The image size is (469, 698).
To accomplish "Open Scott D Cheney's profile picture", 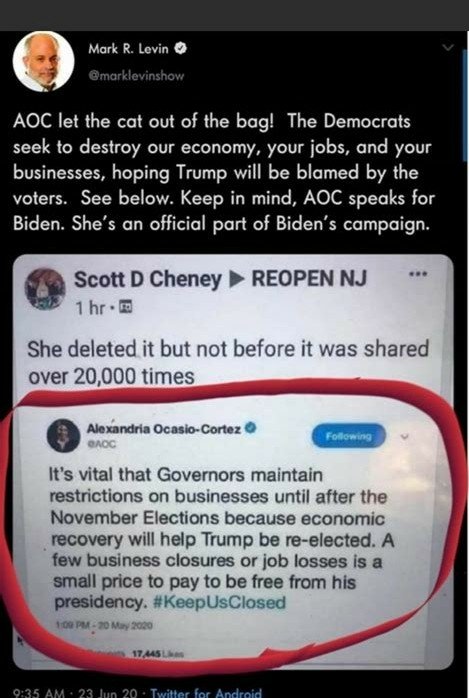I will [45, 288].
